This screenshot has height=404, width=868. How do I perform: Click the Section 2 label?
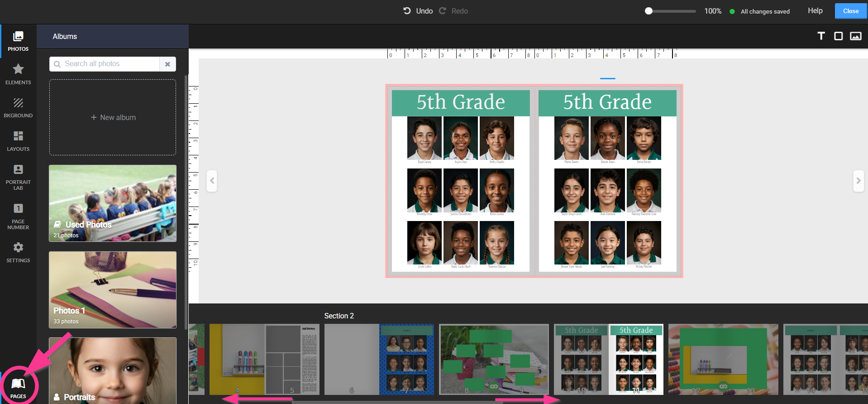point(339,316)
